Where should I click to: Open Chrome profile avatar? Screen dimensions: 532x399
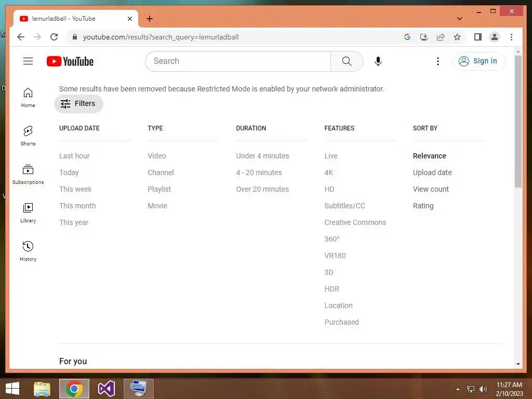tap(495, 37)
